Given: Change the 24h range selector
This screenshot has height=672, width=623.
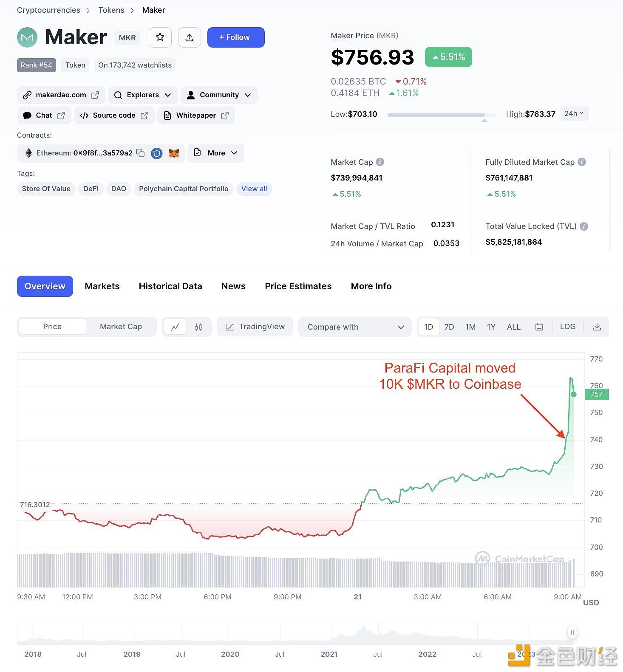Looking at the screenshot, I should [574, 113].
